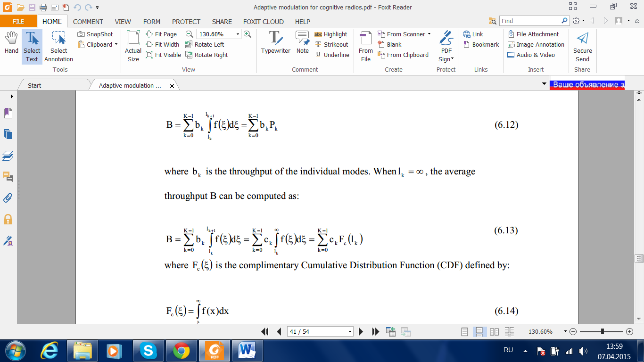
Task: Activate the Select Text tool
Action: (32, 47)
